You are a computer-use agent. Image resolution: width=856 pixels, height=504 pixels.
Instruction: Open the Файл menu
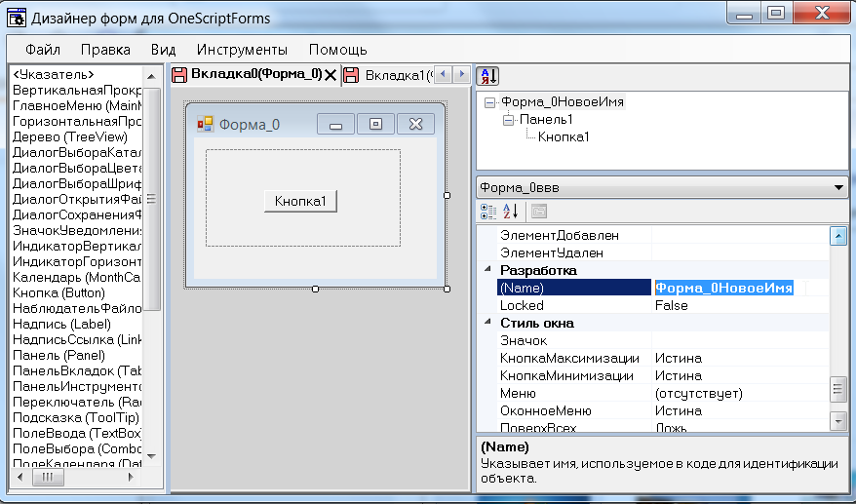pos(43,50)
